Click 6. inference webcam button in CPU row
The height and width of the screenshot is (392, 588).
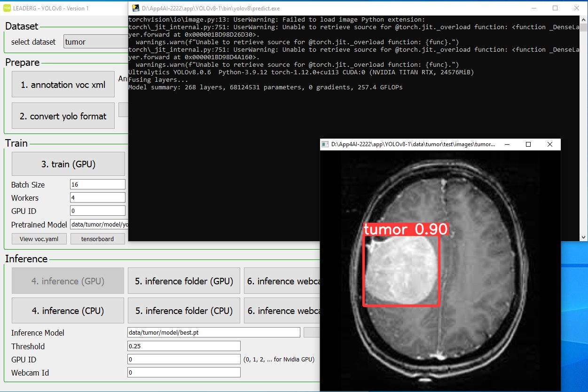point(282,311)
